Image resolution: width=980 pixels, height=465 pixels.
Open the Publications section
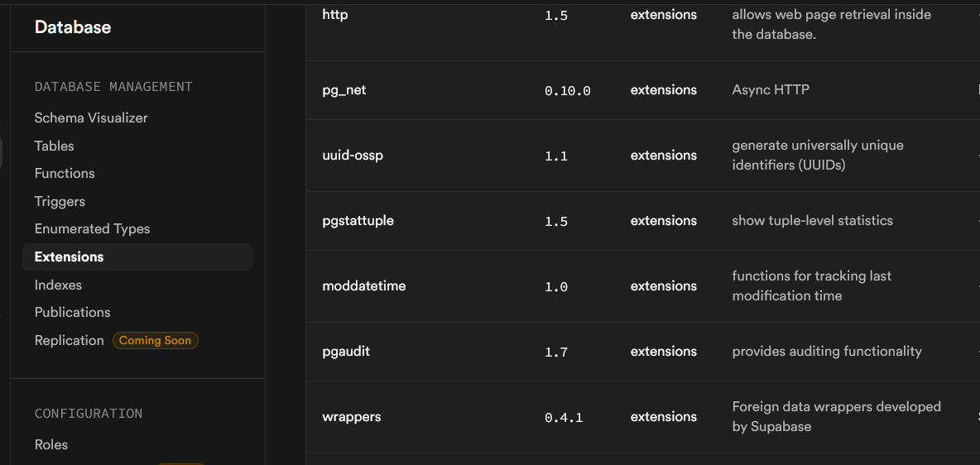tap(72, 312)
